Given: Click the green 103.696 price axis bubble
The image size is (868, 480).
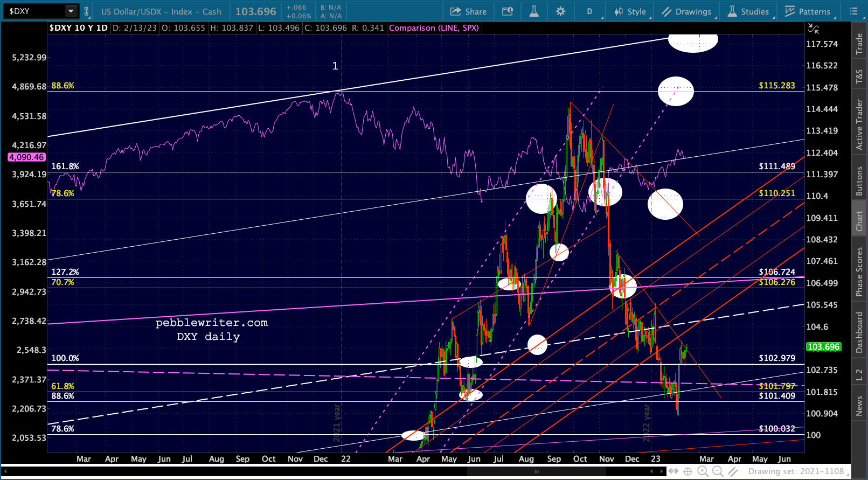Looking at the screenshot, I should tap(823, 347).
